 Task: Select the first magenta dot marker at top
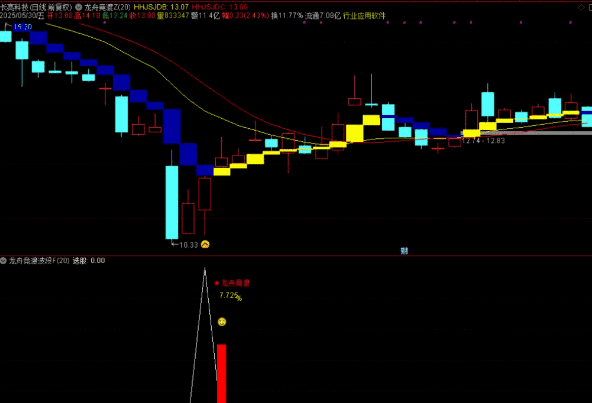(x=105, y=22)
